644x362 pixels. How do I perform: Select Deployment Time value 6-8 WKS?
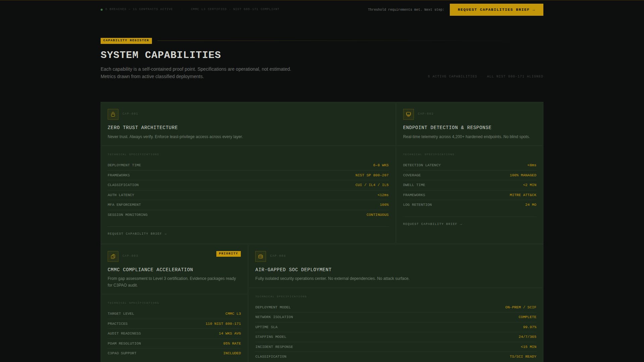pos(381,165)
